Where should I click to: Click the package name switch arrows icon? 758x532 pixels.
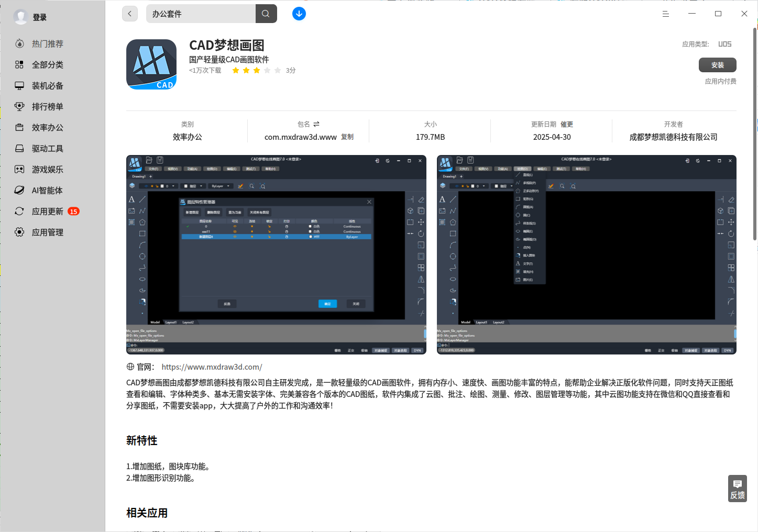316,124
